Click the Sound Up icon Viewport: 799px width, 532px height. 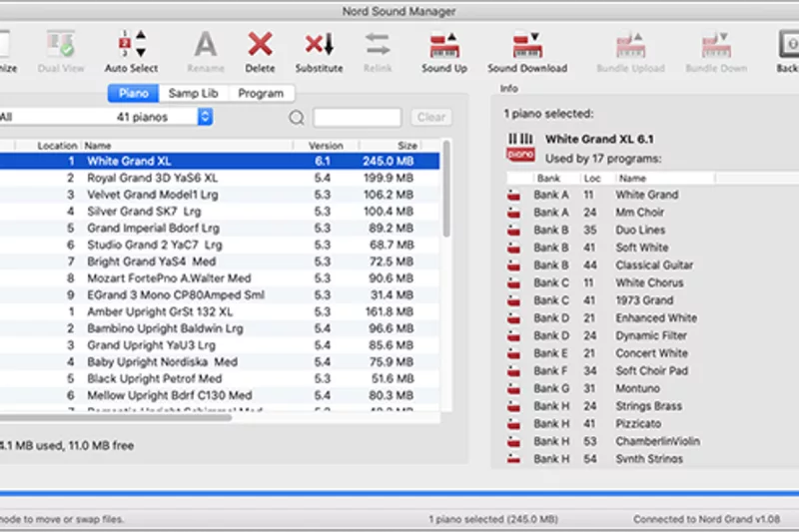(x=444, y=45)
